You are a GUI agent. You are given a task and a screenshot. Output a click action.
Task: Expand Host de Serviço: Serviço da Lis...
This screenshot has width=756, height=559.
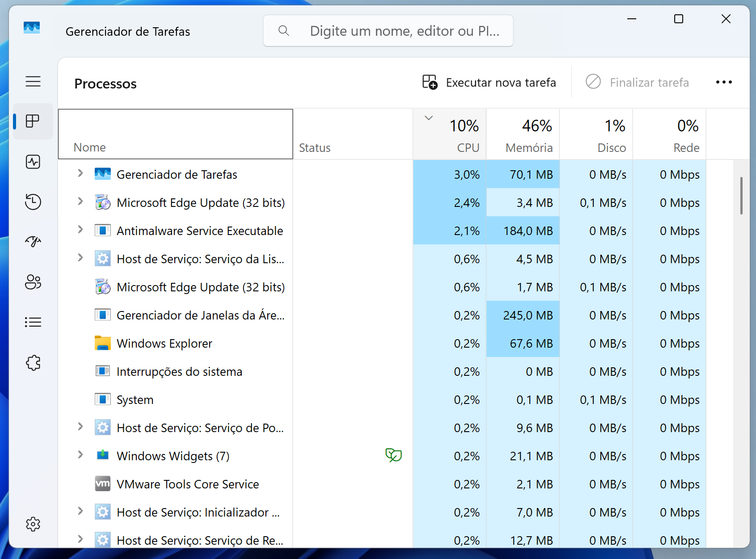pos(80,258)
